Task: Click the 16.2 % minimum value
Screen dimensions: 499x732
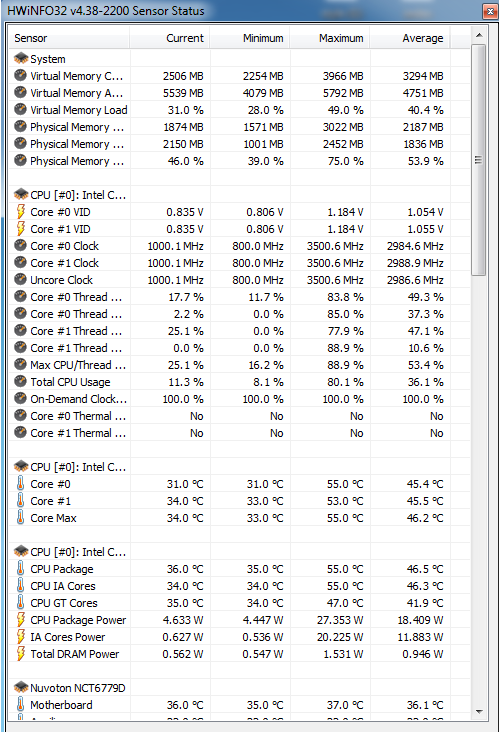Action: (266, 365)
